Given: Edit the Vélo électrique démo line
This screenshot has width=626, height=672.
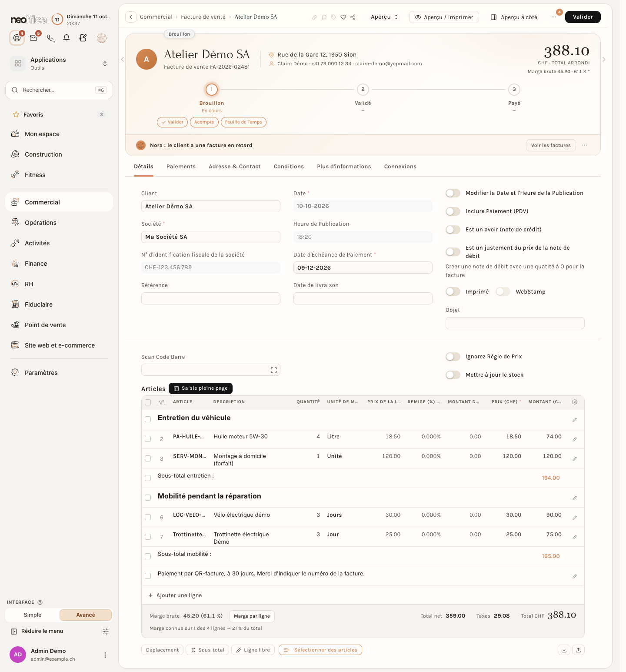Looking at the screenshot, I should click(x=575, y=518).
